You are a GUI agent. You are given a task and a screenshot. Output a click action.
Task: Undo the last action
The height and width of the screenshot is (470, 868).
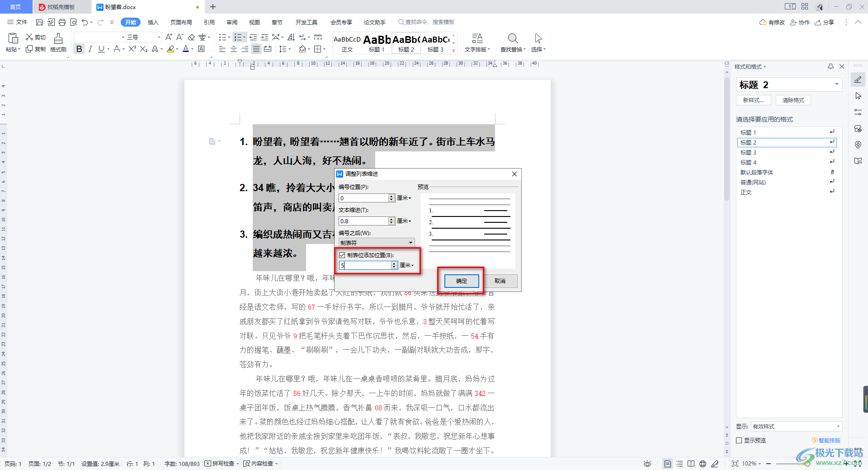85,22
